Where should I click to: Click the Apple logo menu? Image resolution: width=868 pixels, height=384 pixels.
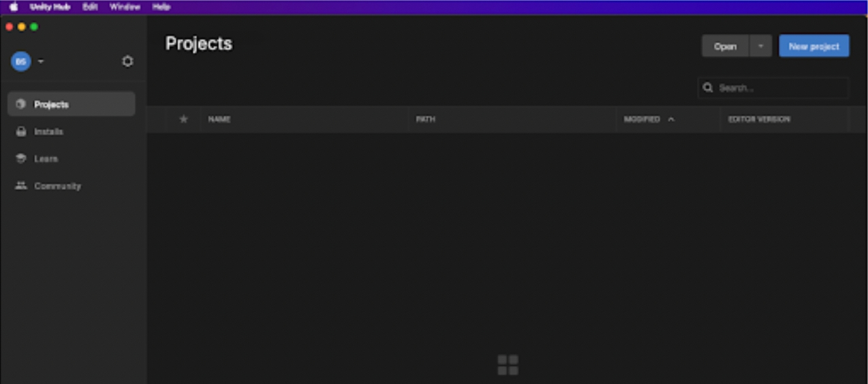click(13, 7)
